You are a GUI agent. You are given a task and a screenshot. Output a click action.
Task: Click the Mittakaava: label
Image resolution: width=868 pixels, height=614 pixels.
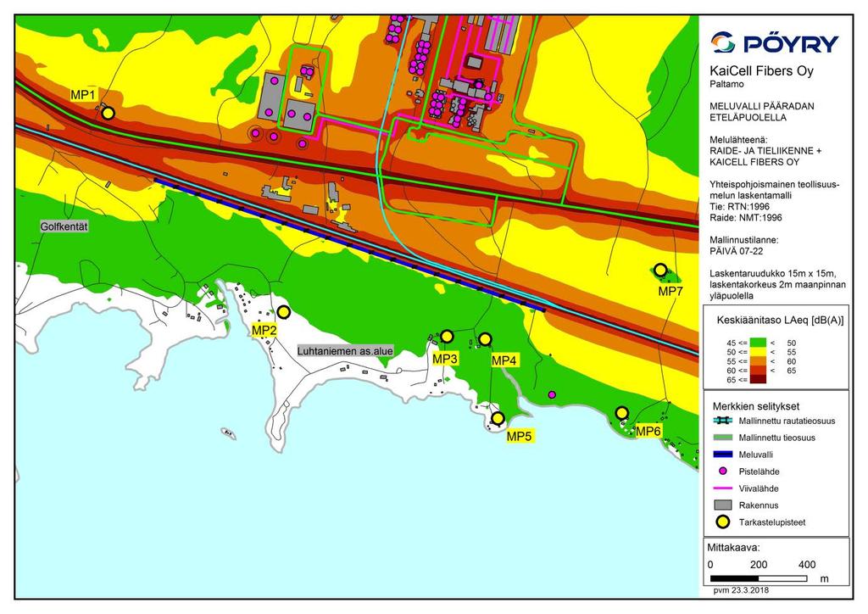733,548
